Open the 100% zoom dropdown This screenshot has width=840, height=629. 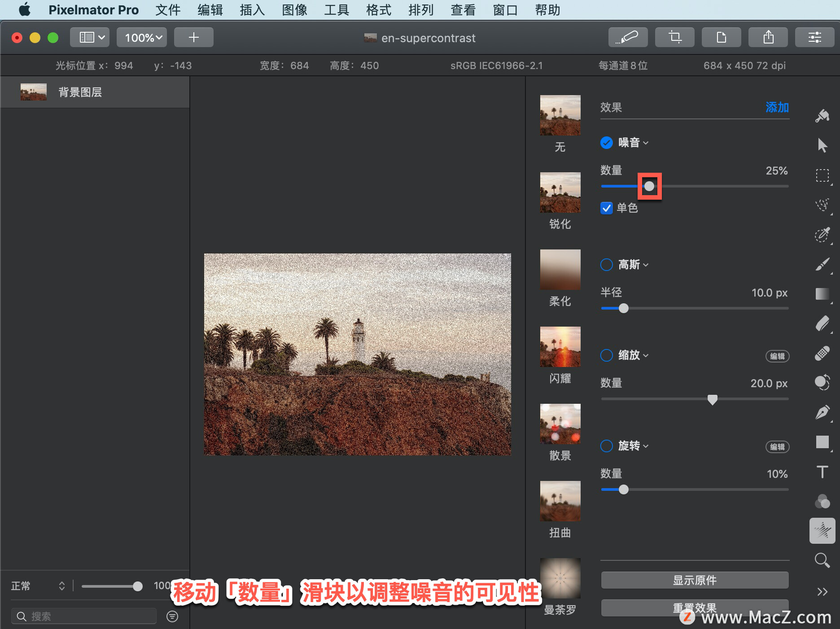click(x=142, y=37)
